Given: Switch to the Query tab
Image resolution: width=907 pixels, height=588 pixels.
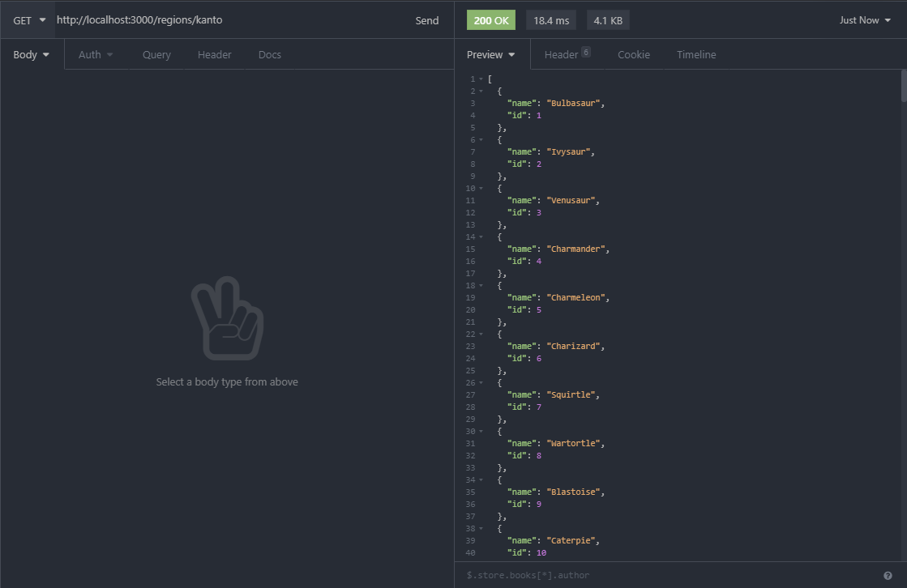Looking at the screenshot, I should pos(156,54).
